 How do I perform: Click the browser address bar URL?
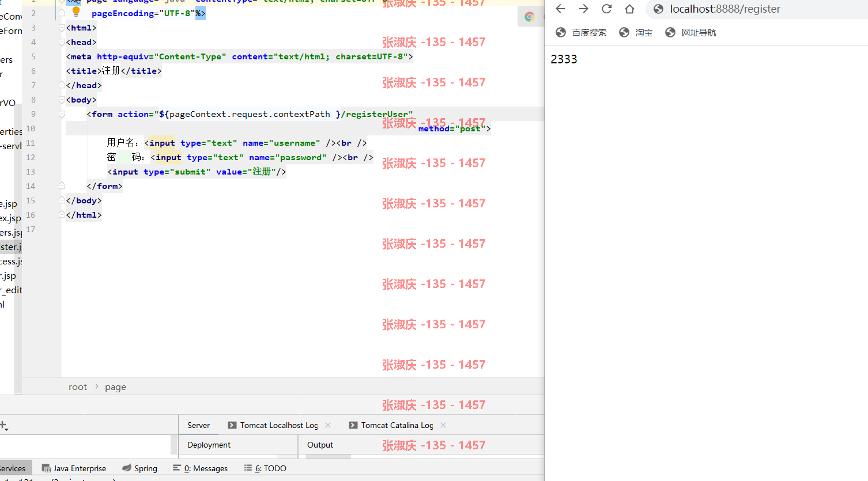[725, 9]
